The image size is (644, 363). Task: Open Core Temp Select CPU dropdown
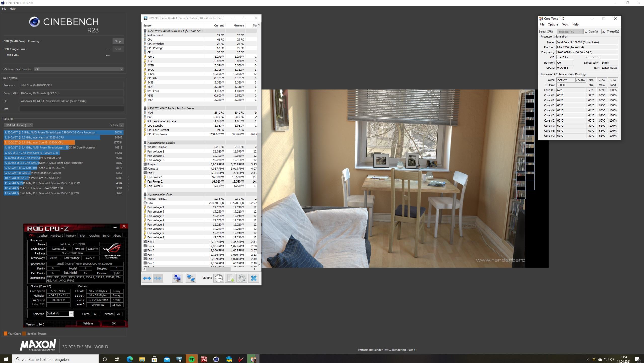click(x=569, y=32)
